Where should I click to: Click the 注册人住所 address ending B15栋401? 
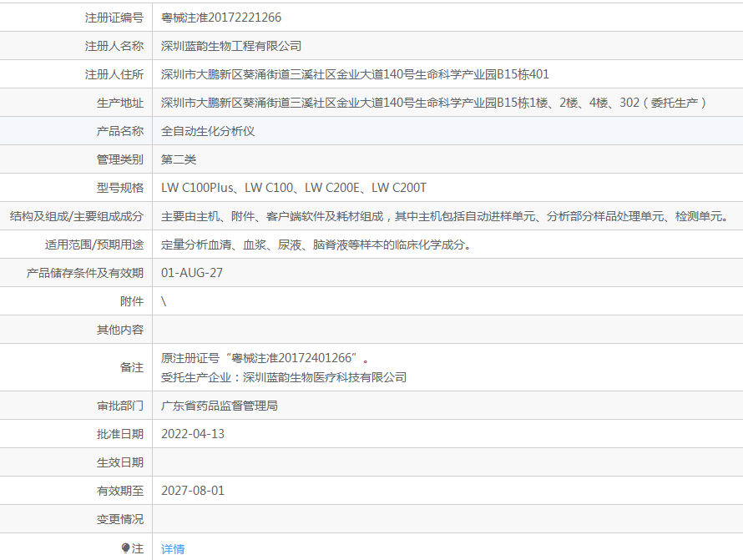355,74
